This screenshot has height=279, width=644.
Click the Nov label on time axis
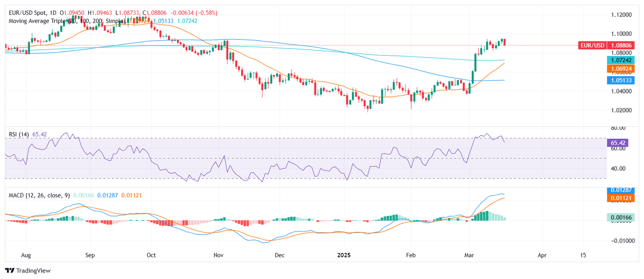(x=218, y=255)
